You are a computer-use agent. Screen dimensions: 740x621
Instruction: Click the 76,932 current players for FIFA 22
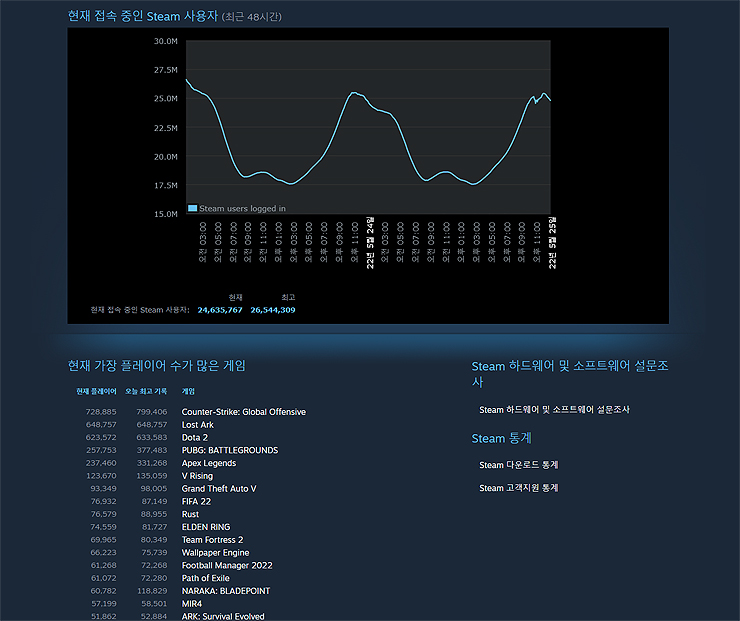point(103,501)
